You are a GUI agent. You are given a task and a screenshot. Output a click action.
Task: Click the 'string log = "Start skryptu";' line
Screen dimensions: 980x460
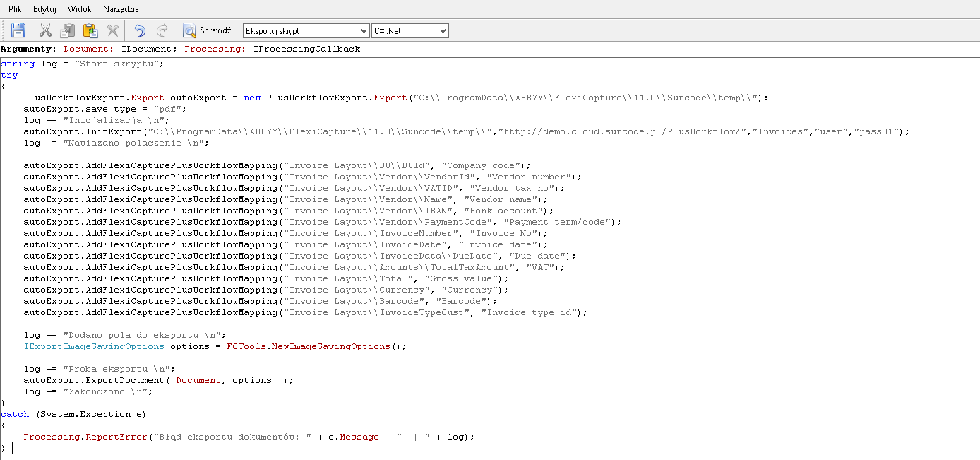tap(83, 64)
